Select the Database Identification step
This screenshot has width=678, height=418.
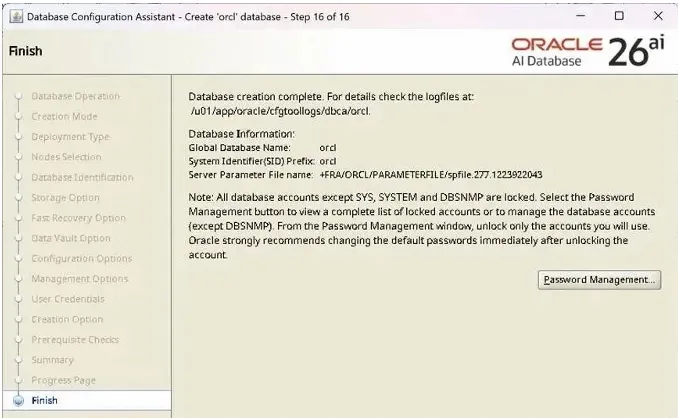82,177
